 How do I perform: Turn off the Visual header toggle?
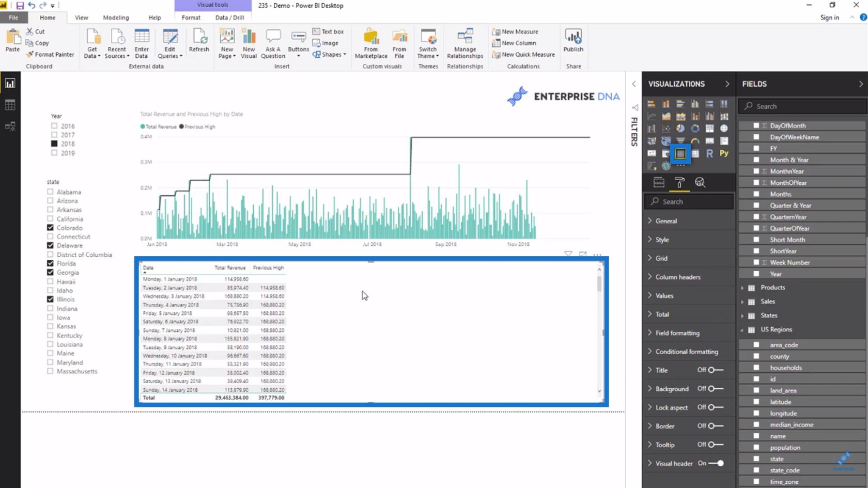716,463
